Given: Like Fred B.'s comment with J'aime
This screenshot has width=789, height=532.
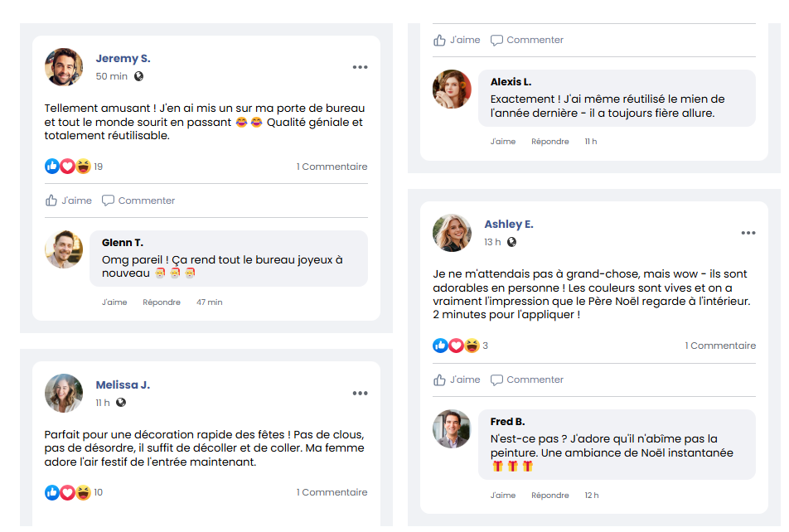Looking at the screenshot, I should pos(503,496).
